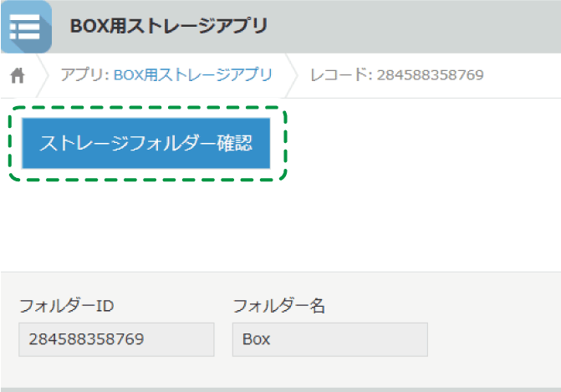Open the BOX用ストレージアプリ breadcrumb link
Image resolution: width=561 pixels, height=392 pixels.
193,74
